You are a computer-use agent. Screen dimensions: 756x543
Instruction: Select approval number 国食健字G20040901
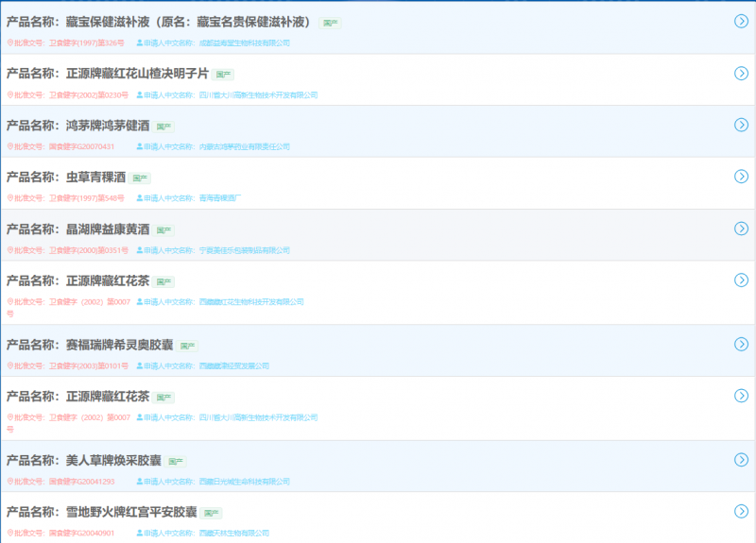pyautogui.click(x=81, y=533)
